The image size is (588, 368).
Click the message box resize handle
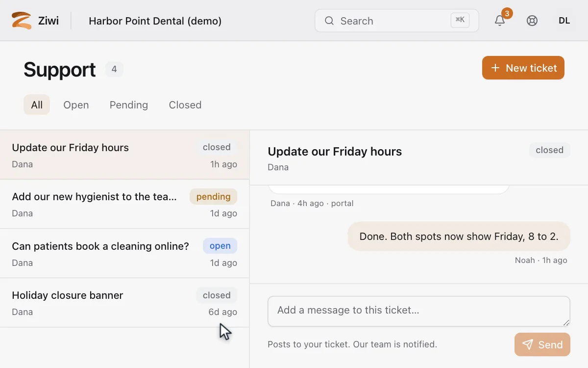pyautogui.click(x=566, y=322)
